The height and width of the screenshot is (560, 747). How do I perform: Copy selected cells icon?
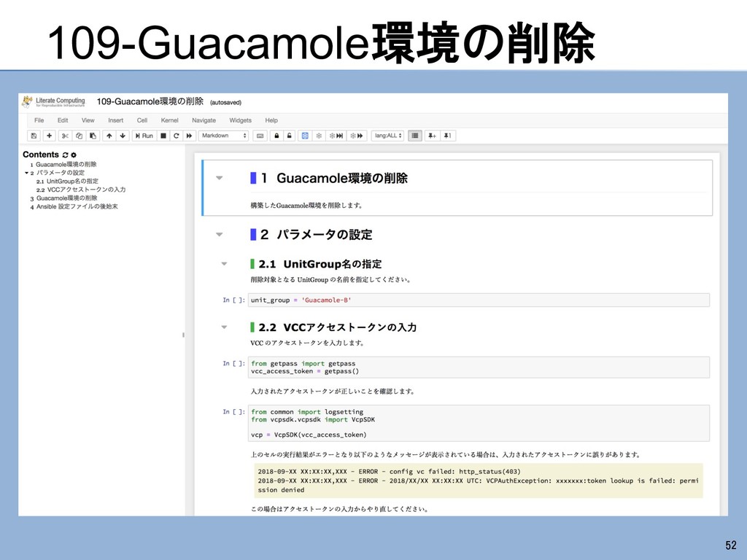coord(79,136)
